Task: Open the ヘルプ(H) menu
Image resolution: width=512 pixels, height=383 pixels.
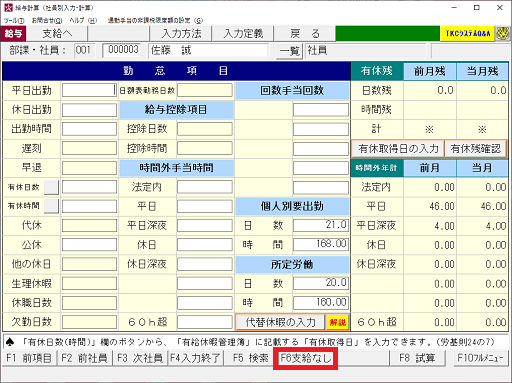Action: [83, 21]
